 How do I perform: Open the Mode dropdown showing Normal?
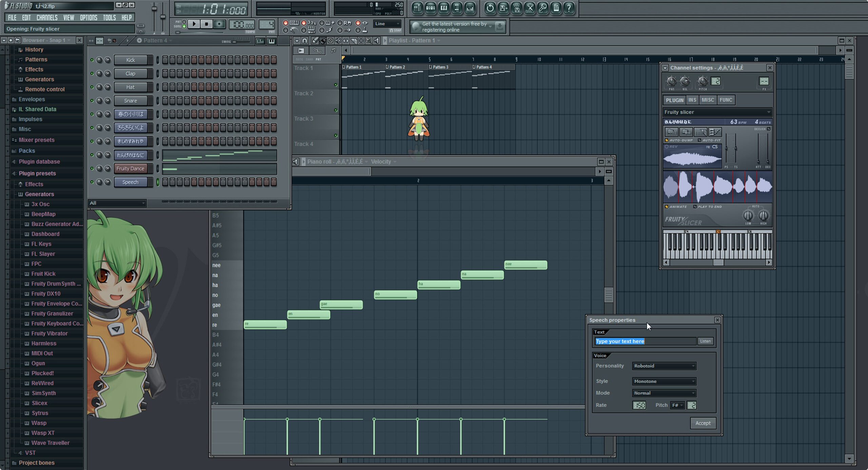point(664,393)
